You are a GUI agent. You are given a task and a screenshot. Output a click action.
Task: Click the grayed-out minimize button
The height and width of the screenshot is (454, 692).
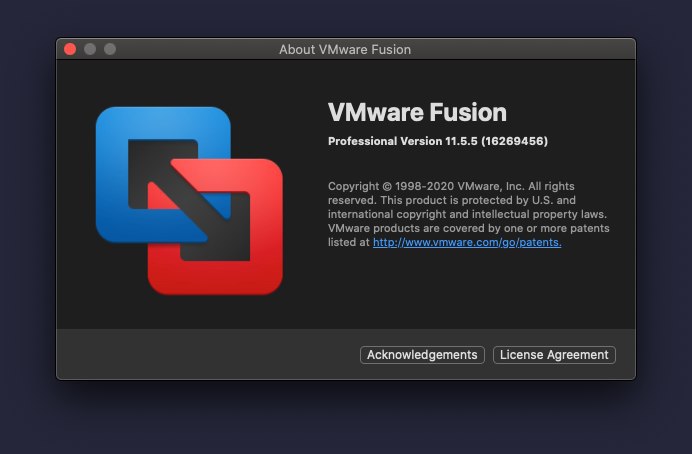[90, 49]
